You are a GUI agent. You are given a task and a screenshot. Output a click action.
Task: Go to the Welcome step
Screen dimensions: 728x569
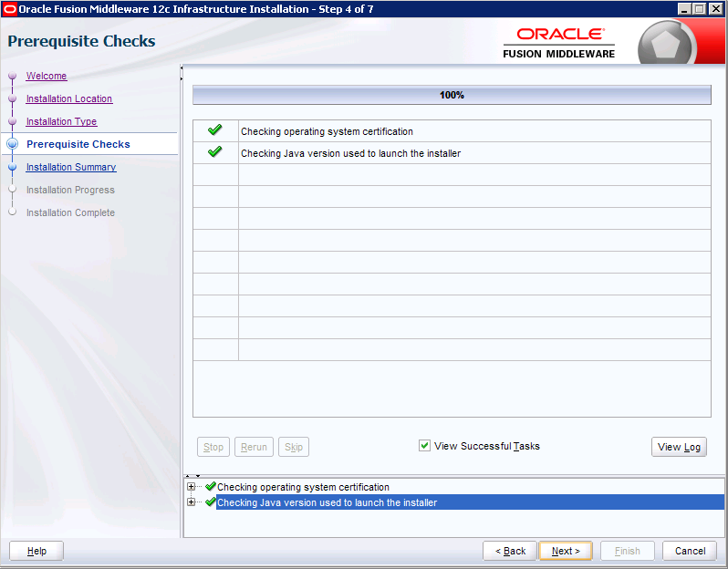(47, 76)
